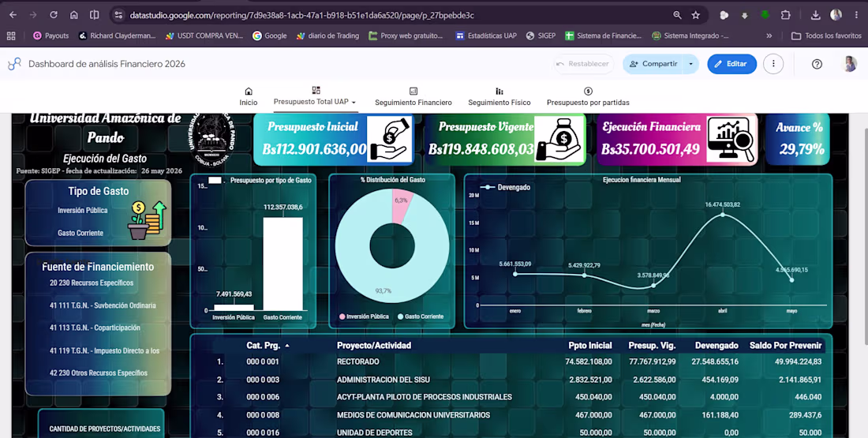Click the Looker Studio logo icon
The width and height of the screenshot is (868, 438).
14,64
